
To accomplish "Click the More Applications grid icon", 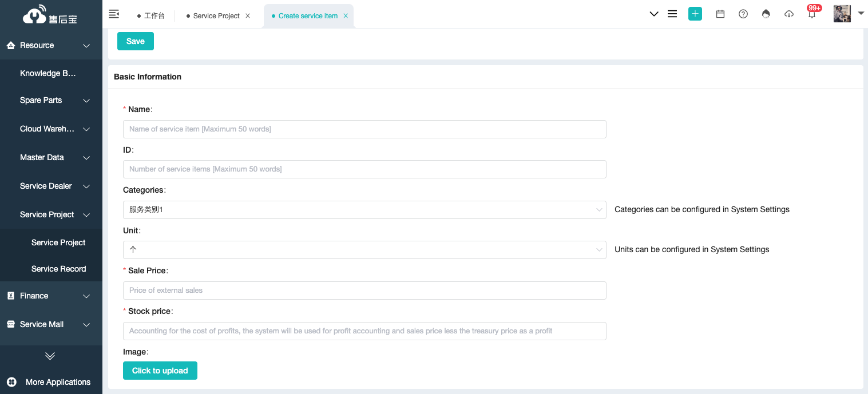I will pos(11,382).
